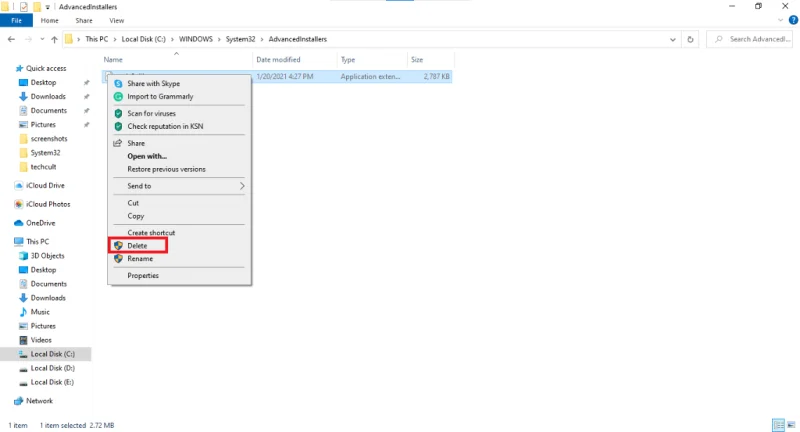
Task: Click shield icon beside Check reputation in KSN
Action: coord(118,126)
